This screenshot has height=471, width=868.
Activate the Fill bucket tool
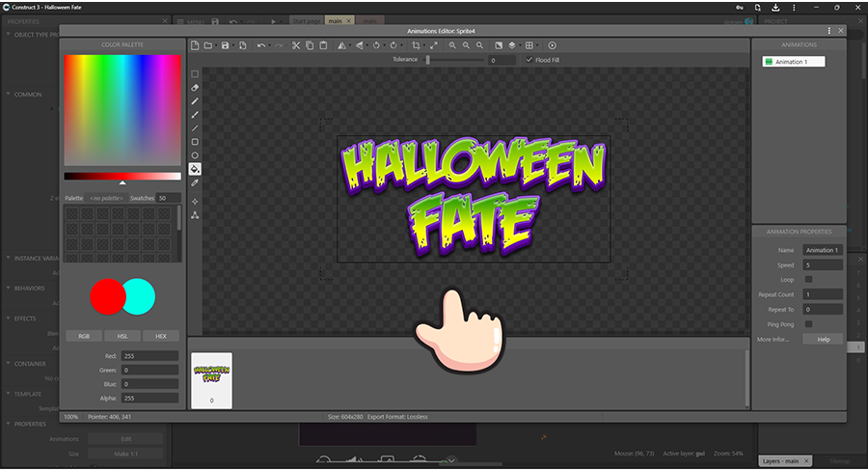click(x=195, y=169)
